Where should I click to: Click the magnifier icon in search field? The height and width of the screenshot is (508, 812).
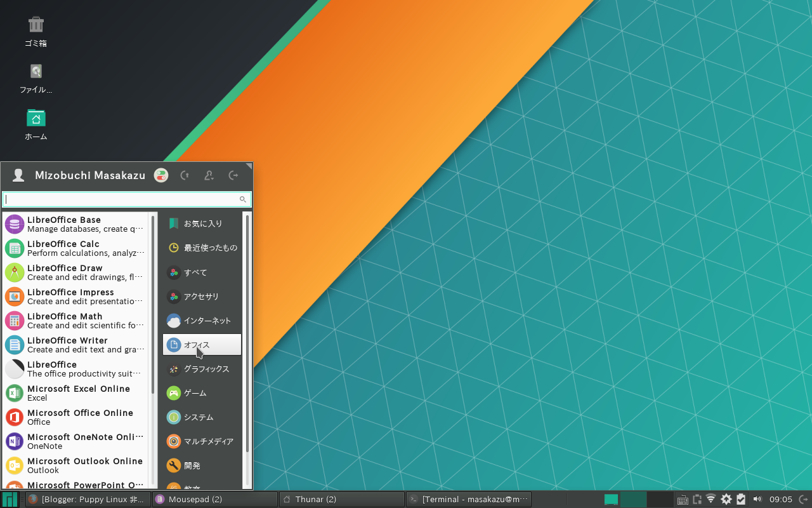(242, 199)
